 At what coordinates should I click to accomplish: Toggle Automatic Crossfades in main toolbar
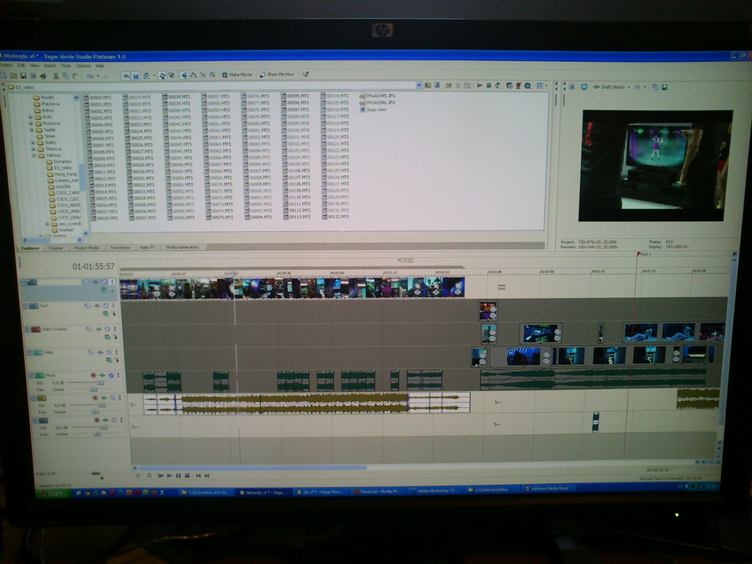[136, 76]
